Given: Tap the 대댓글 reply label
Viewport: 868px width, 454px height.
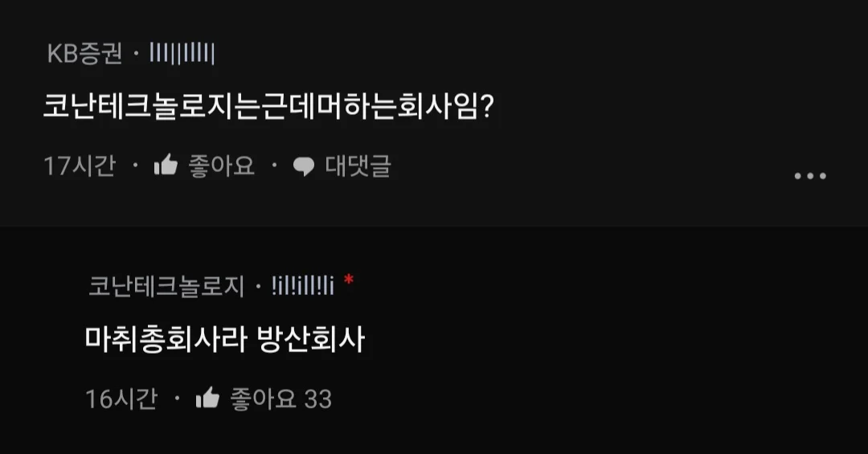Looking at the screenshot, I should pos(358,166).
